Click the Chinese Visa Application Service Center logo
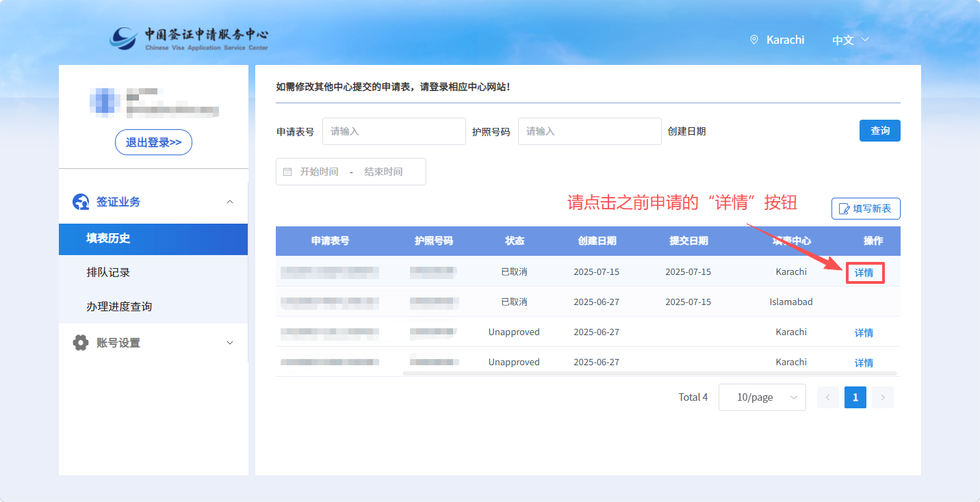The height and width of the screenshot is (502, 980). [x=189, y=38]
